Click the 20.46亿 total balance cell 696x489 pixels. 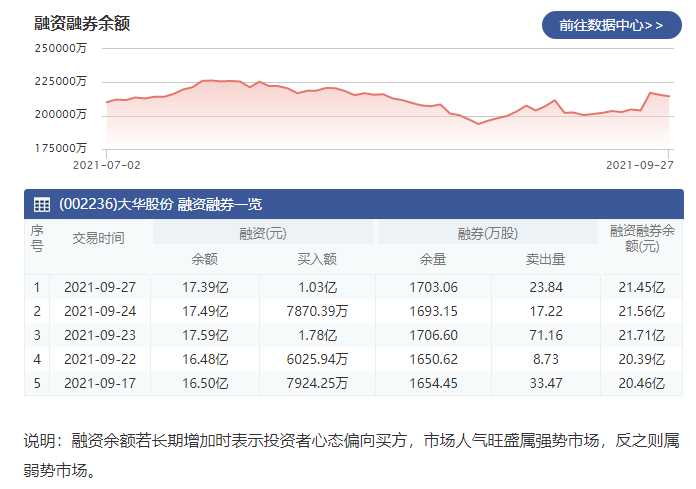pyautogui.click(x=642, y=383)
